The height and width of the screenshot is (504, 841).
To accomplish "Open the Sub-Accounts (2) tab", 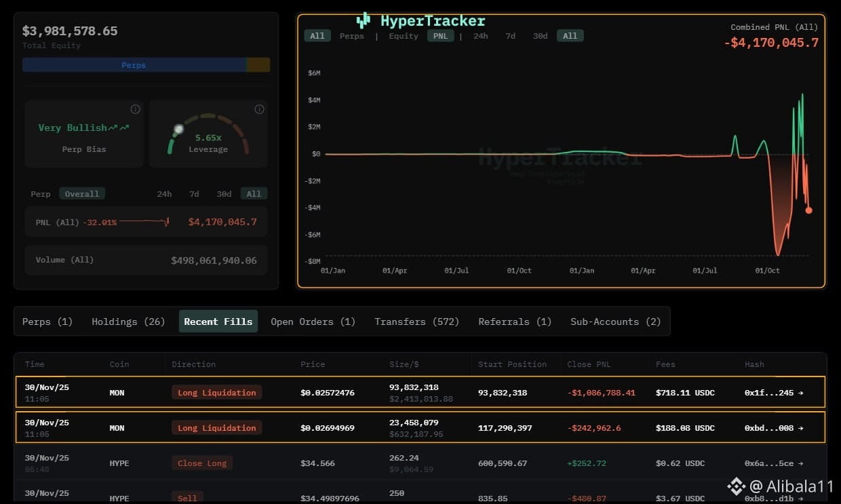I will pyautogui.click(x=615, y=322).
